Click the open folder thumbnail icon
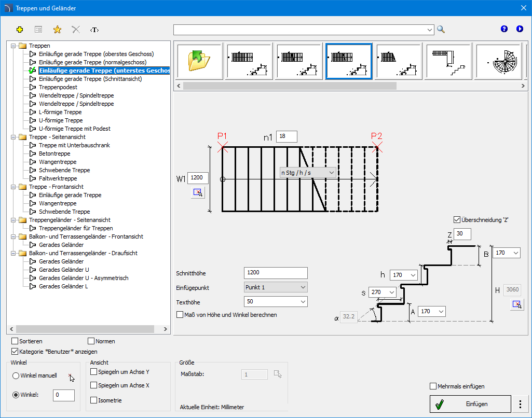This screenshot has height=418, width=532. click(200, 61)
